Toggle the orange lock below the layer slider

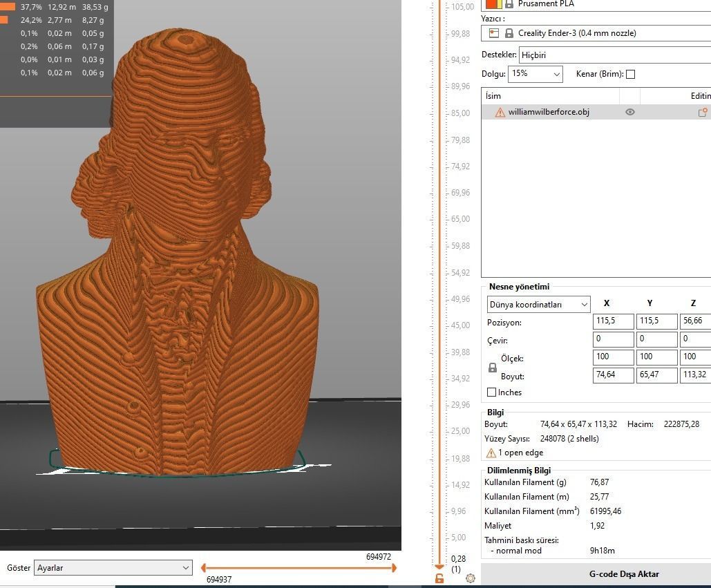[439, 578]
